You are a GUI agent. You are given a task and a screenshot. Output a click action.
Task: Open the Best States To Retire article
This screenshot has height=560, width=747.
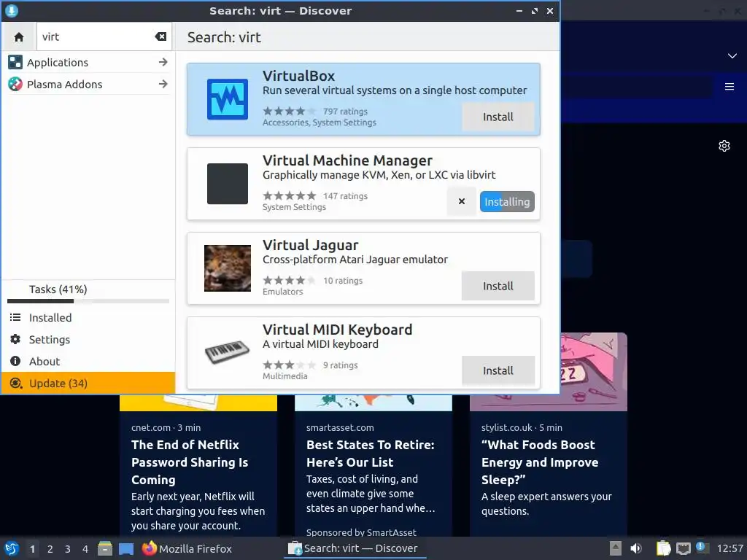click(370, 454)
